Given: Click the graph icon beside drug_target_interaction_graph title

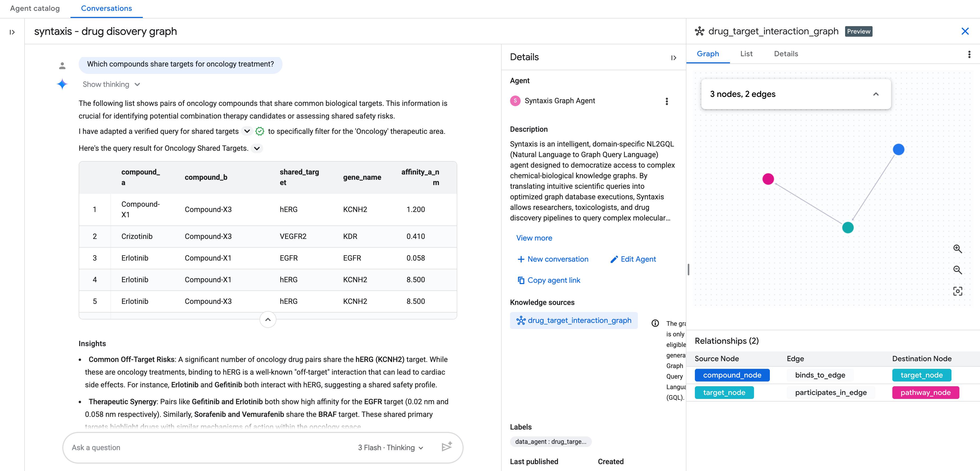Looking at the screenshot, I should coord(699,31).
